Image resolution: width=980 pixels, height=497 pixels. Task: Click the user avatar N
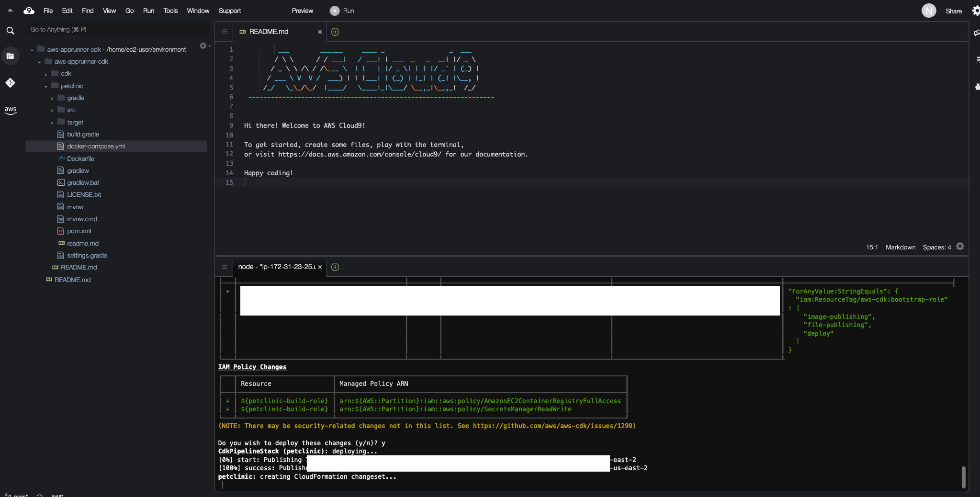point(929,11)
